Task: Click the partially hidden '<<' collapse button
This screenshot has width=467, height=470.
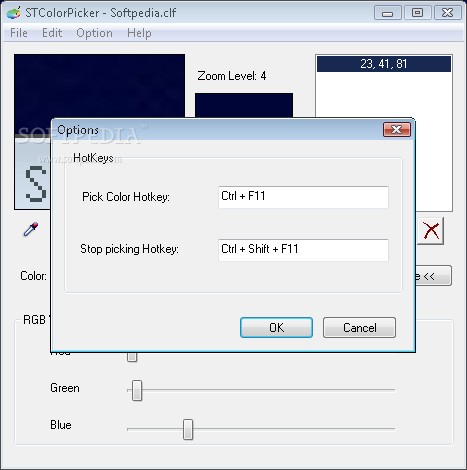Action: (434, 276)
